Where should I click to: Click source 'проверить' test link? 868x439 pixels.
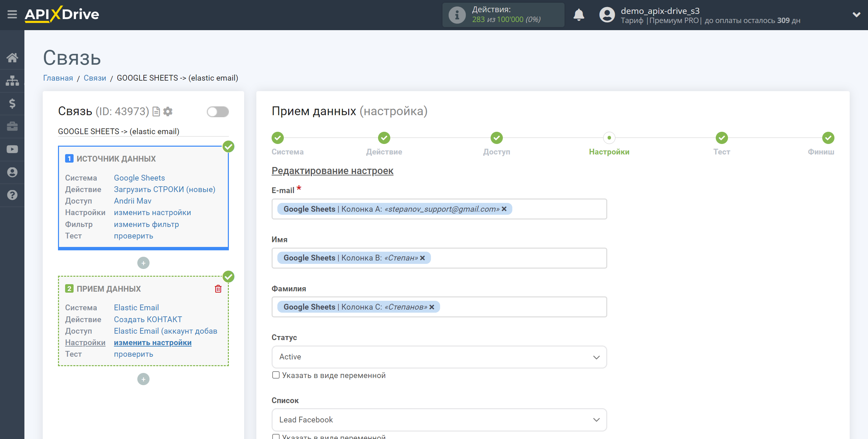(x=134, y=236)
